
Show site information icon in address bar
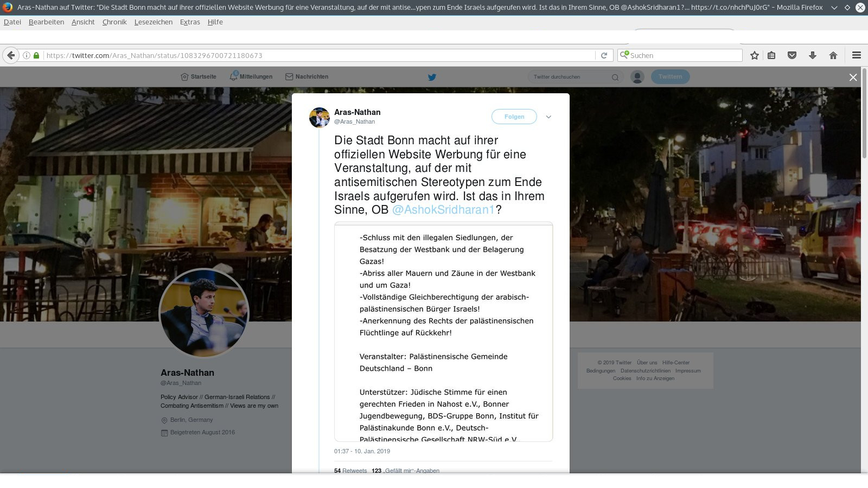tap(26, 55)
